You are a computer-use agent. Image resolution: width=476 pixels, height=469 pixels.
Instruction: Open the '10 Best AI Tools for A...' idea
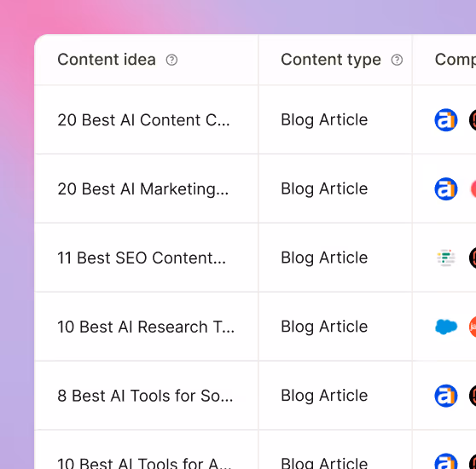click(144, 463)
